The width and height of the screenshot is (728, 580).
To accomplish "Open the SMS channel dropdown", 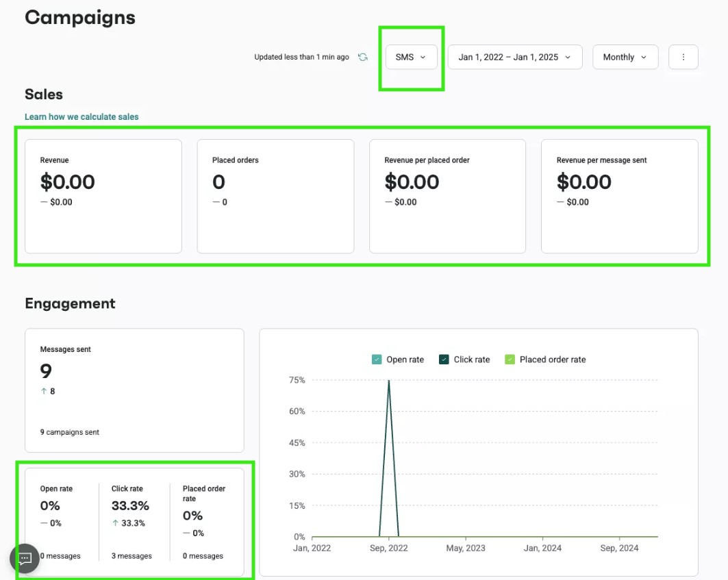I will [x=412, y=57].
